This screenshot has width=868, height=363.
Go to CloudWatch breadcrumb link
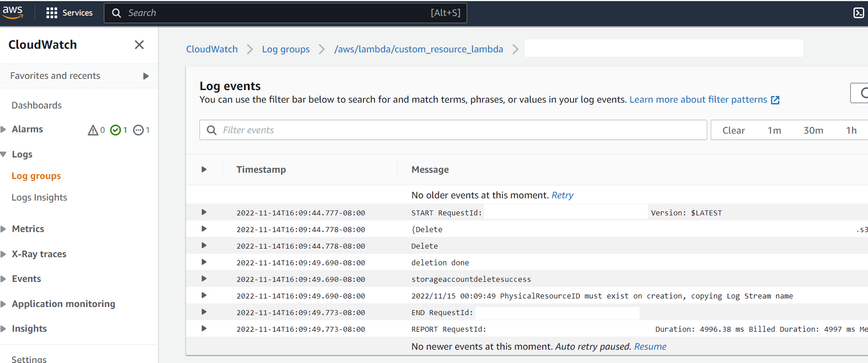212,49
